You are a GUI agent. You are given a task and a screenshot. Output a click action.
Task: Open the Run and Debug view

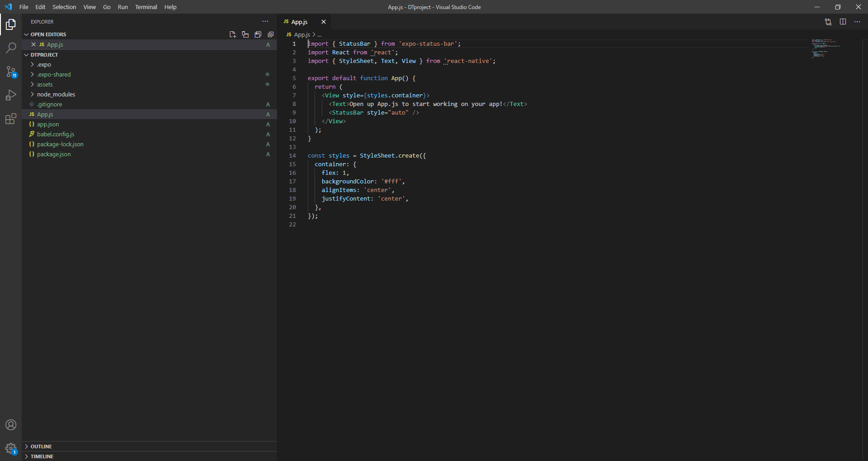pyautogui.click(x=11, y=95)
